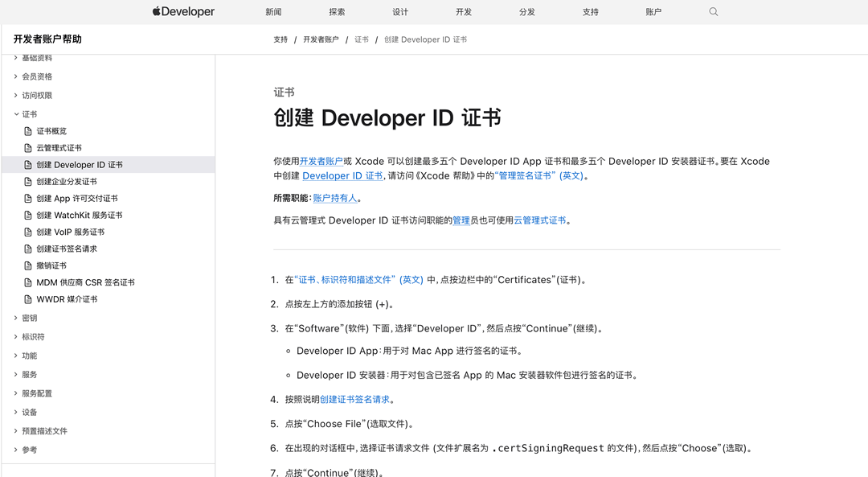The height and width of the screenshot is (477, 868).
Task: Go to 支持 in the breadcrumb
Action: pyautogui.click(x=280, y=40)
